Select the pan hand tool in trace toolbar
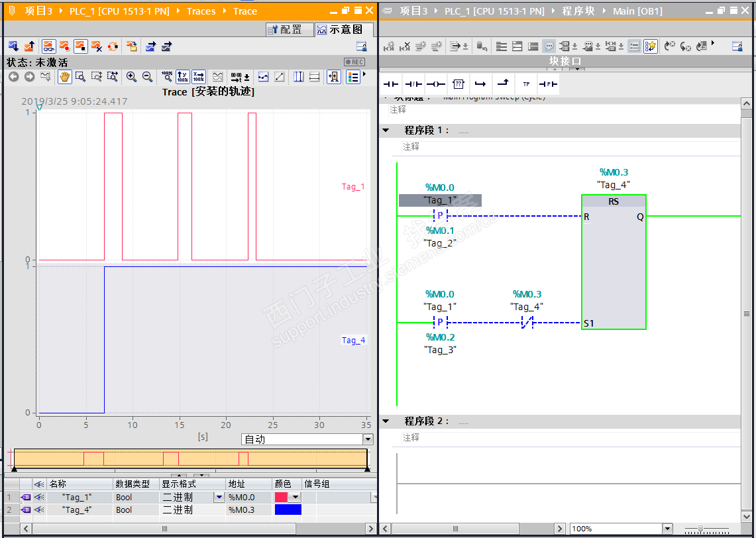Viewport: 756px width, 538px height. tap(65, 77)
